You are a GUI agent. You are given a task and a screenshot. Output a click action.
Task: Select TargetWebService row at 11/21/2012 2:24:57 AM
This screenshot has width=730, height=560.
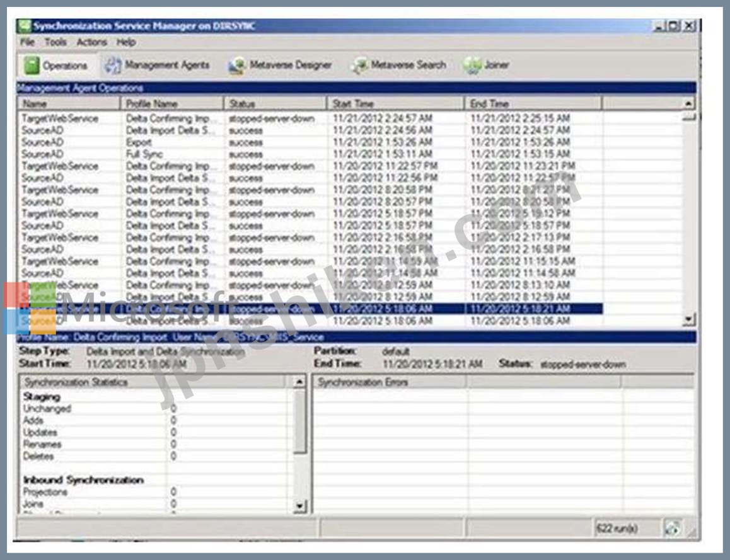click(x=310, y=118)
